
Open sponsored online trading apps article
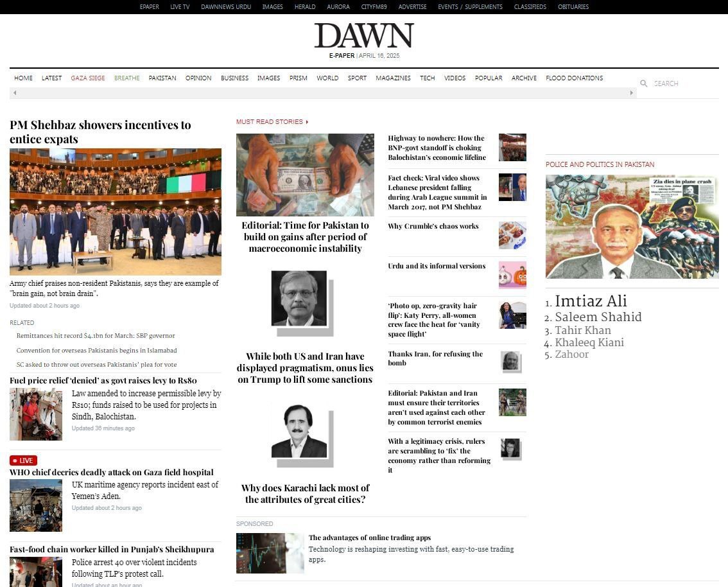[x=370, y=538]
